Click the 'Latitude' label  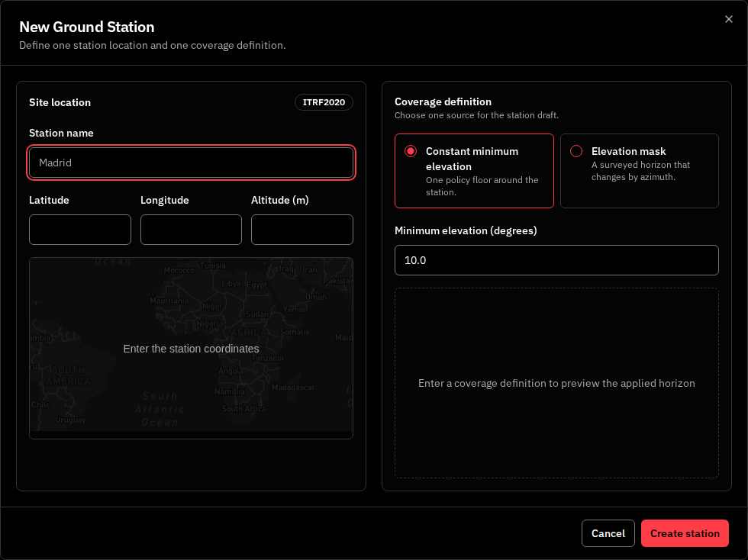coord(49,200)
